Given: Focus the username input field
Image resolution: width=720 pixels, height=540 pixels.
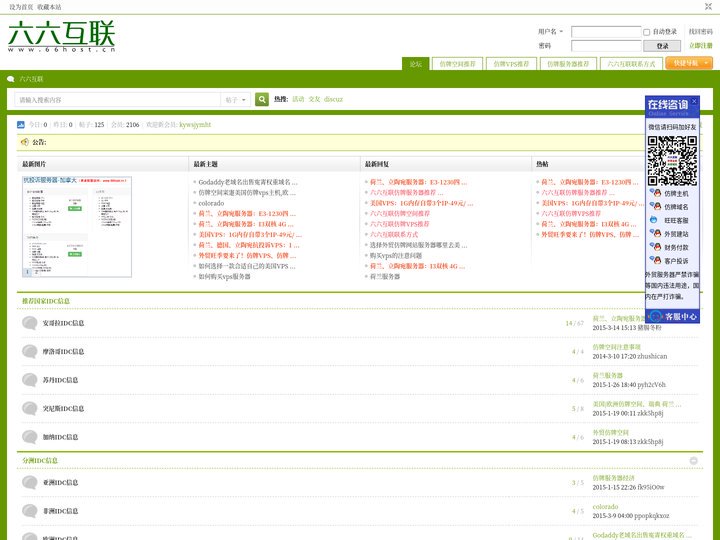Looking at the screenshot, I should (606, 32).
